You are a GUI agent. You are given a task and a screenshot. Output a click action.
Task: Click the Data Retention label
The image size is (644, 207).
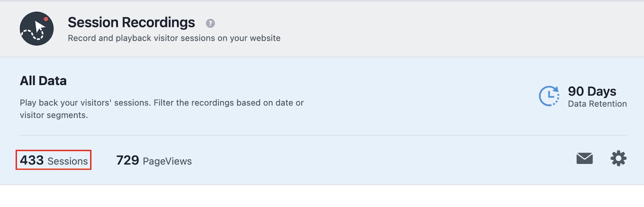[x=597, y=104]
